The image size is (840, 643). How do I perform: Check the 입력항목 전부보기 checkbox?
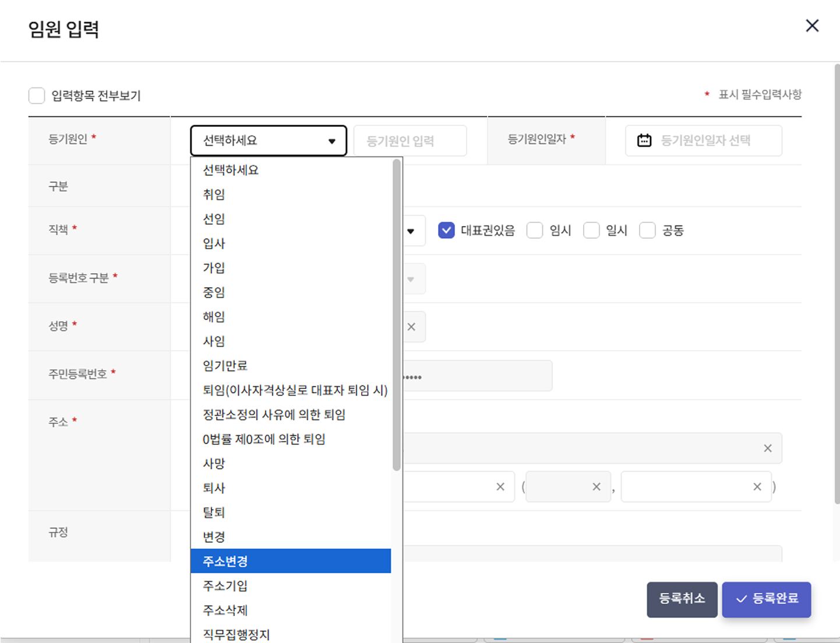(x=37, y=96)
